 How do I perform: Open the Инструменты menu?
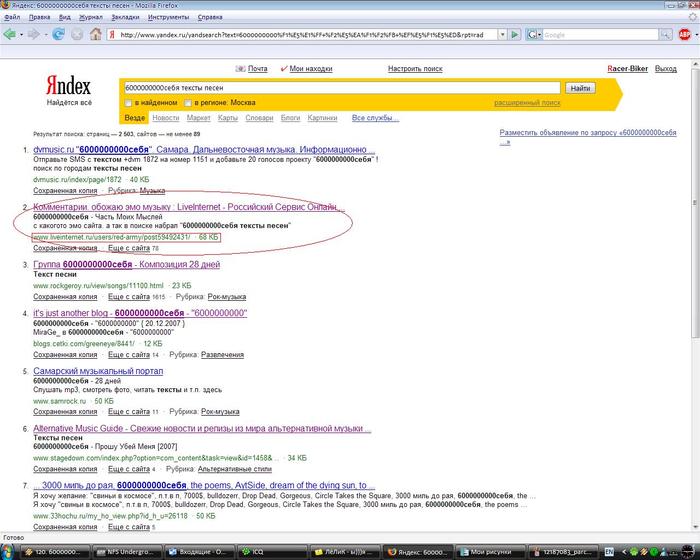(x=168, y=17)
